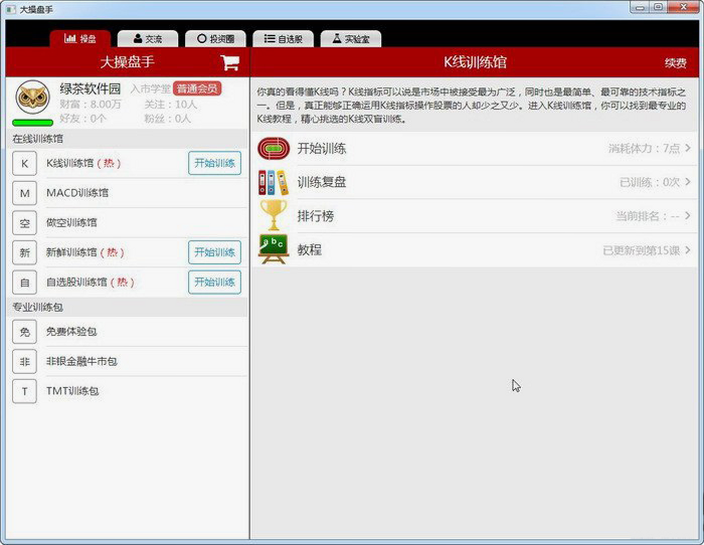
Task: Click the window title bar app icon
Action: coord(10,9)
